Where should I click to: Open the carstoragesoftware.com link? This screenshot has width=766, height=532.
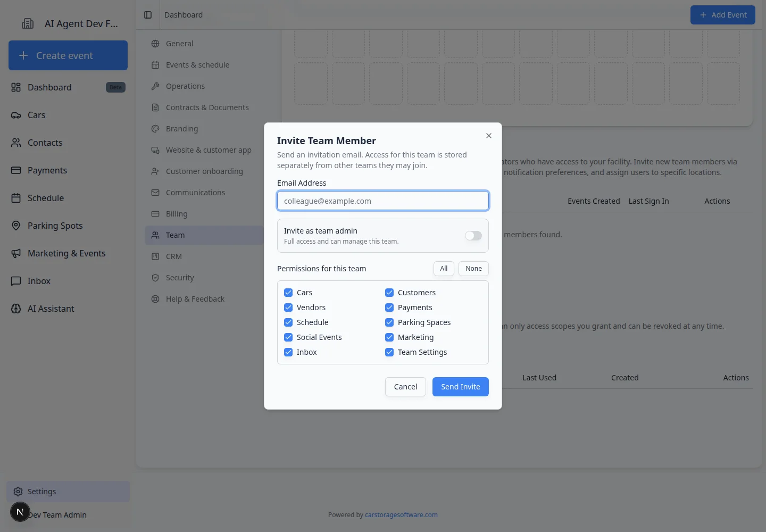click(401, 515)
